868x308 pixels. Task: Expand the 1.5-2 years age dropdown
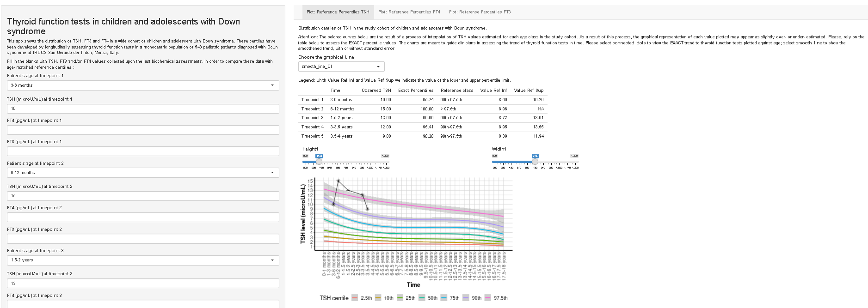[143, 260]
